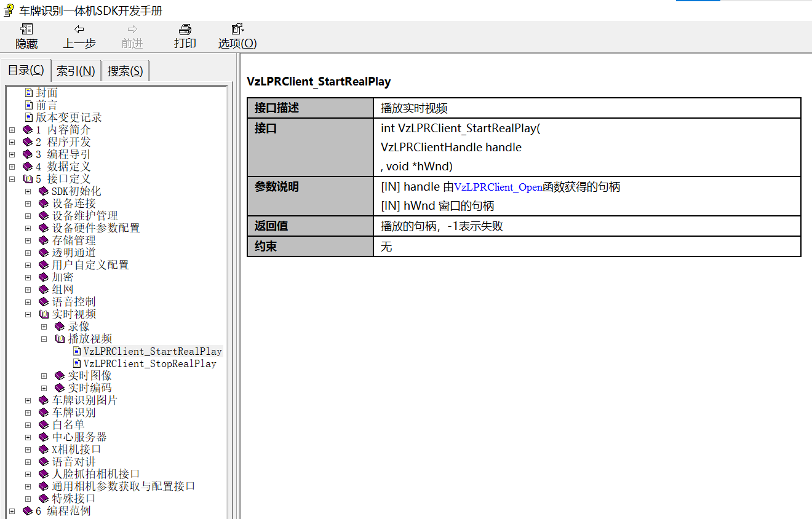Select the 中心服务器 tree item

[79, 437]
